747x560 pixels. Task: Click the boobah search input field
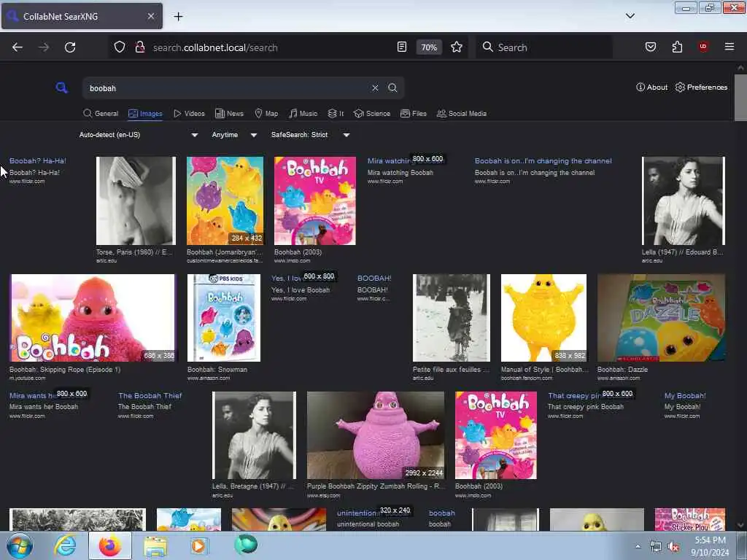[228, 88]
